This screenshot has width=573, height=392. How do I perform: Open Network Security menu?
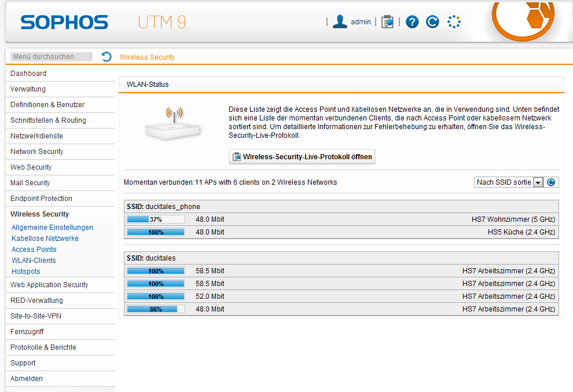pyautogui.click(x=60, y=152)
